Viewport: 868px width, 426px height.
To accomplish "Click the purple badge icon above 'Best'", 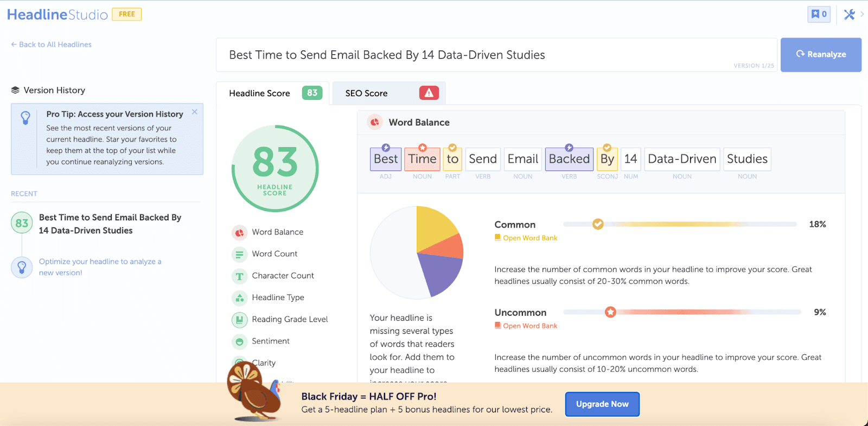I will [x=386, y=148].
